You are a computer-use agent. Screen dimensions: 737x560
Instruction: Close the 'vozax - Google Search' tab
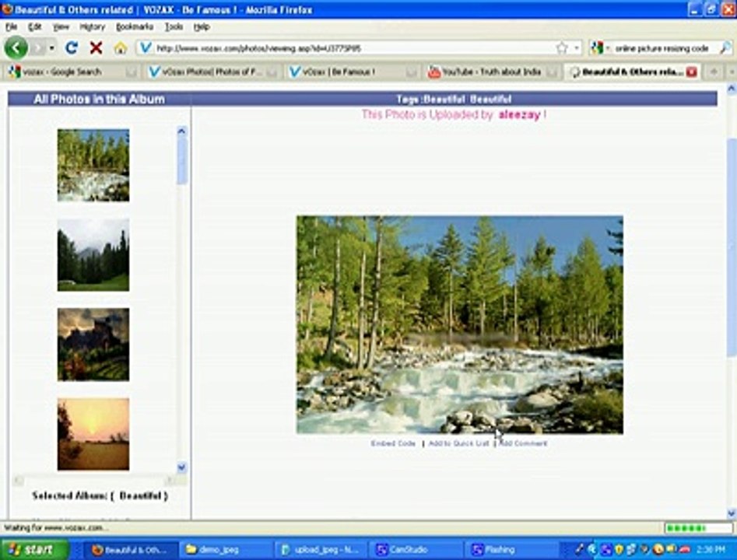[x=132, y=72]
